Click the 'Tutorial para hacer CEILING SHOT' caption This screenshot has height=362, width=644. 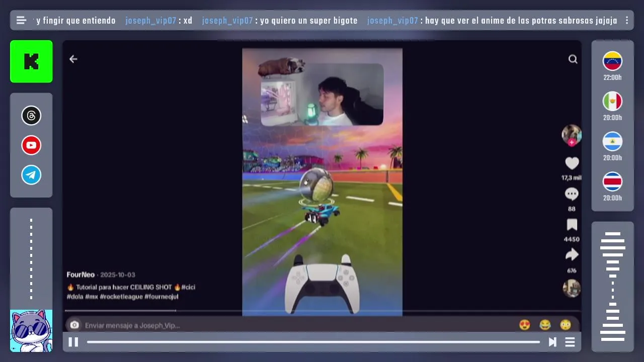pyautogui.click(x=124, y=287)
